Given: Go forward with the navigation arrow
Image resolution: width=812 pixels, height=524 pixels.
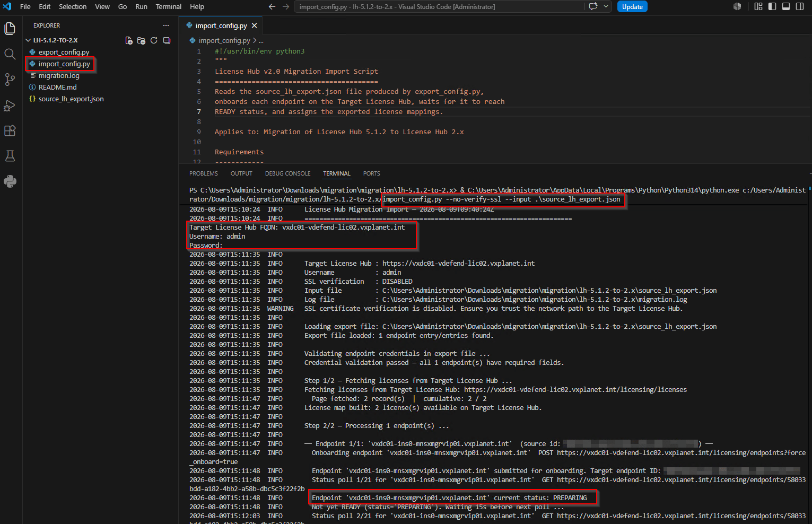Looking at the screenshot, I should [x=286, y=7].
